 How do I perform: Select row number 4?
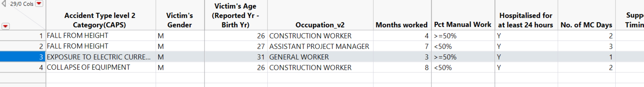[23, 67]
